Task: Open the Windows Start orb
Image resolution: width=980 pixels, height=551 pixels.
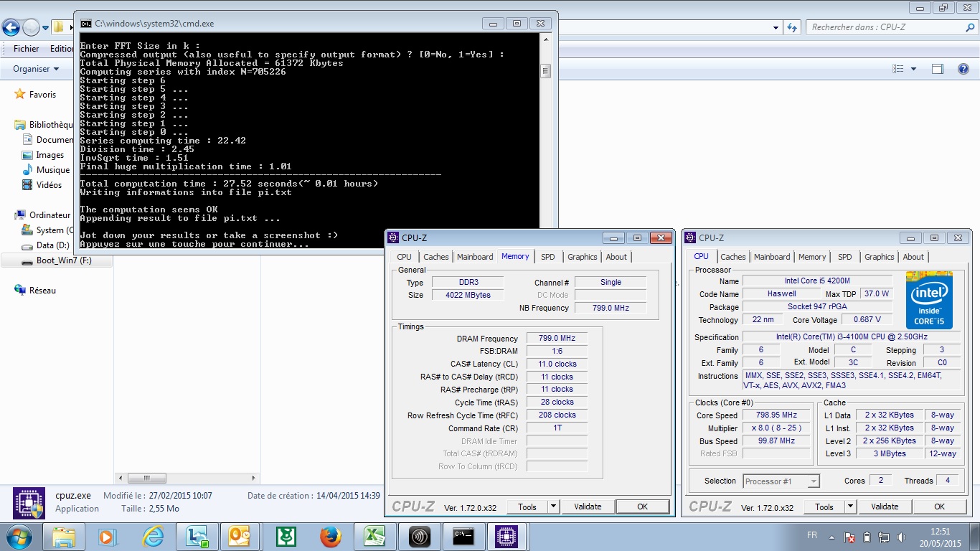Action: click(x=18, y=536)
